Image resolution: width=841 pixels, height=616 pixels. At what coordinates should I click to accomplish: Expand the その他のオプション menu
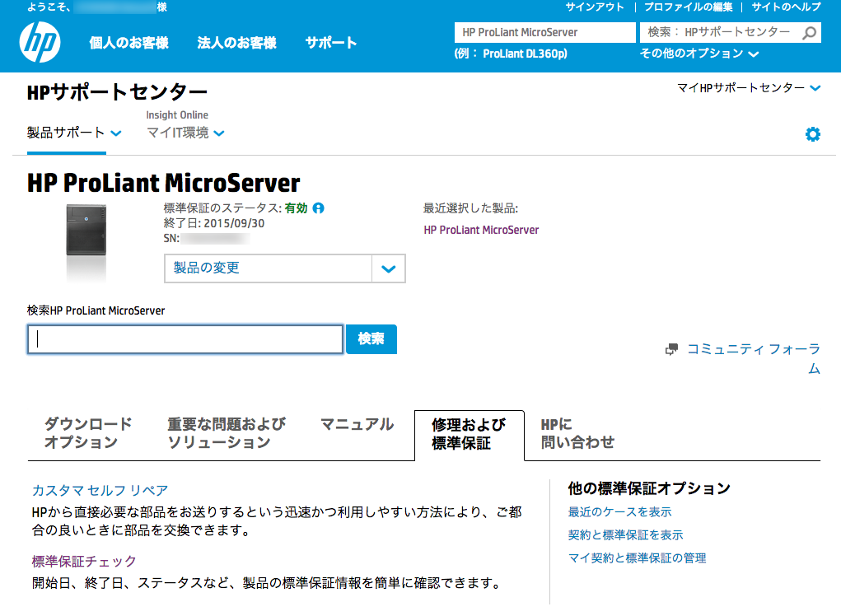(698, 54)
